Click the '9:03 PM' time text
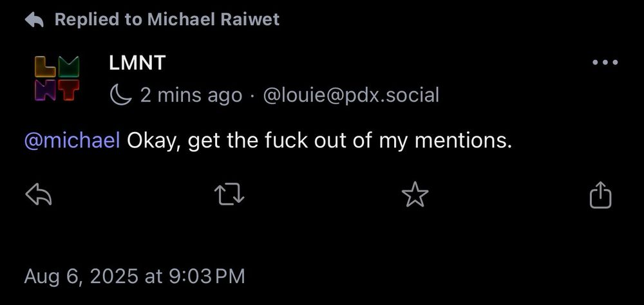Screen dimensions: 644x305 tap(207, 276)
